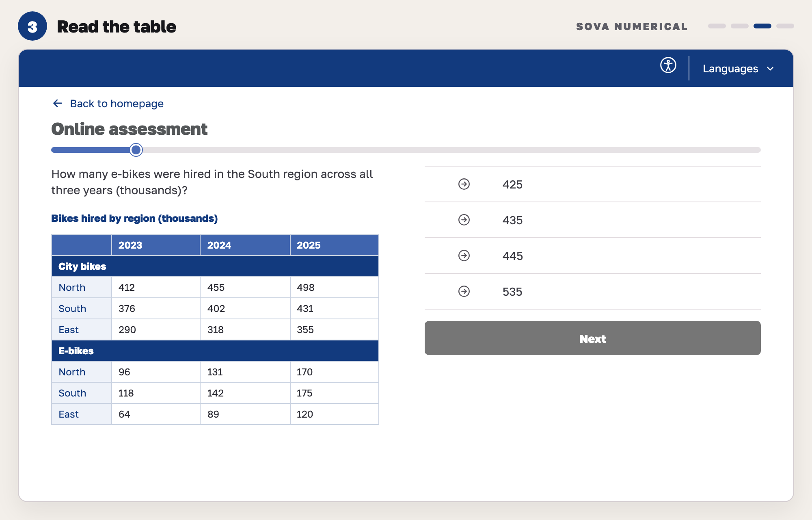Click the City bikes section header
Screen dimensions: 812x520
(215, 266)
